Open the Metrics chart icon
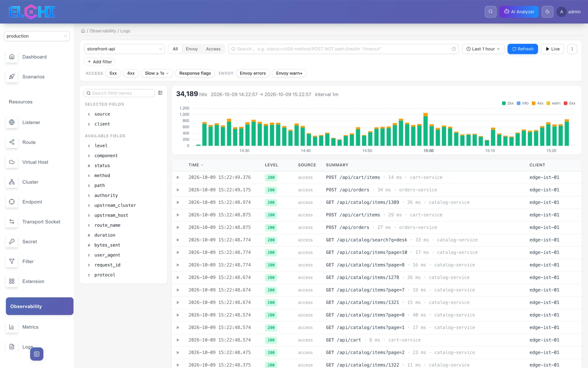Viewport: 588px width, 368px height. point(12,327)
